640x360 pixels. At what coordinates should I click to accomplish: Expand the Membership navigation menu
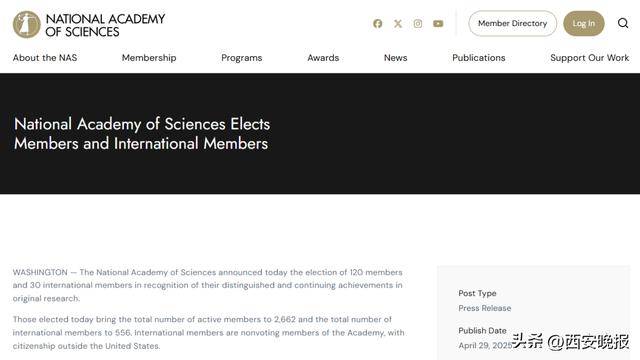[149, 58]
